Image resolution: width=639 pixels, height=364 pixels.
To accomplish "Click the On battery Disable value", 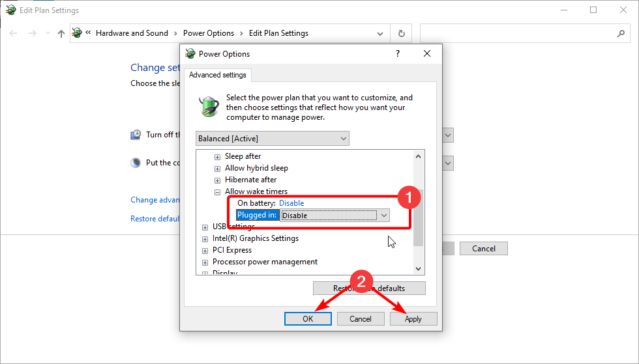I will pyautogui.click(x=291, y=203).
